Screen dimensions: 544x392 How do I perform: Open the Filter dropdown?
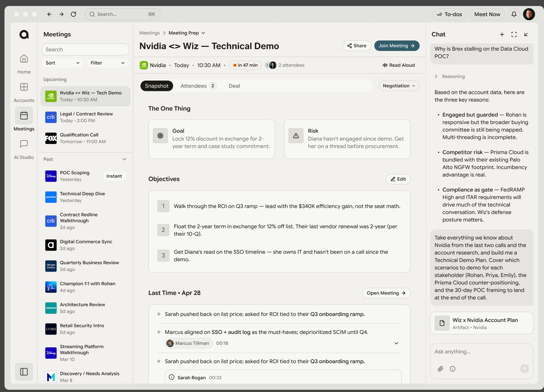[108, 63]
